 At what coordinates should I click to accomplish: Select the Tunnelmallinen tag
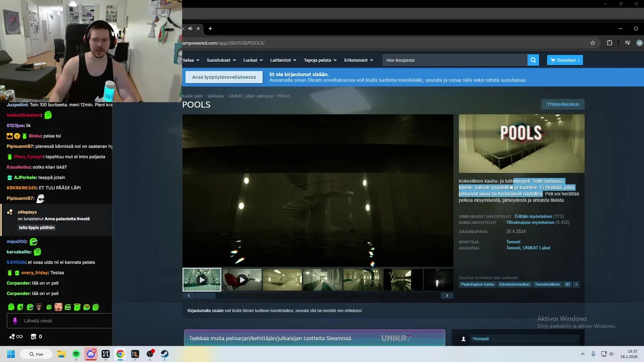tap(547, 285)
